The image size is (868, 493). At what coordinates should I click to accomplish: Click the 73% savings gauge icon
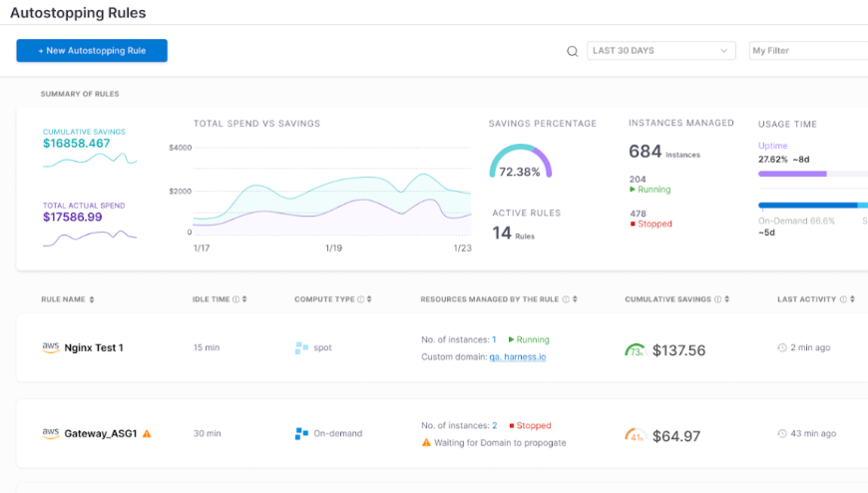pos(635,350)
